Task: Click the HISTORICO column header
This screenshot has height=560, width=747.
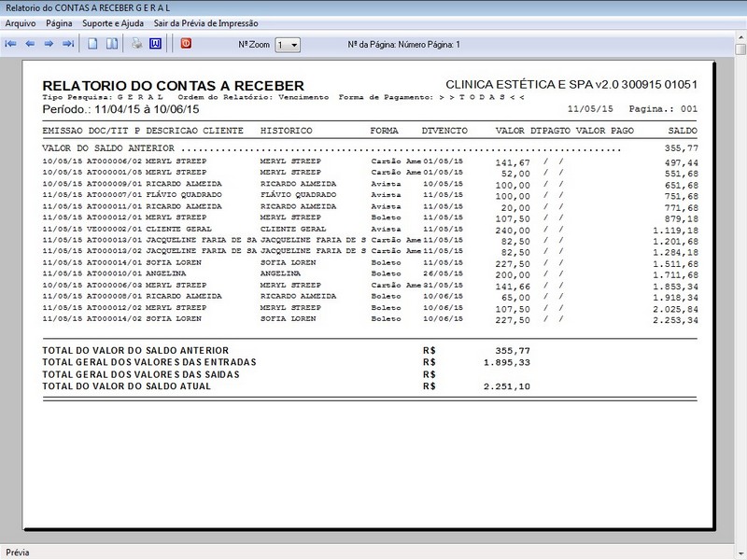Action: (287, 131)
